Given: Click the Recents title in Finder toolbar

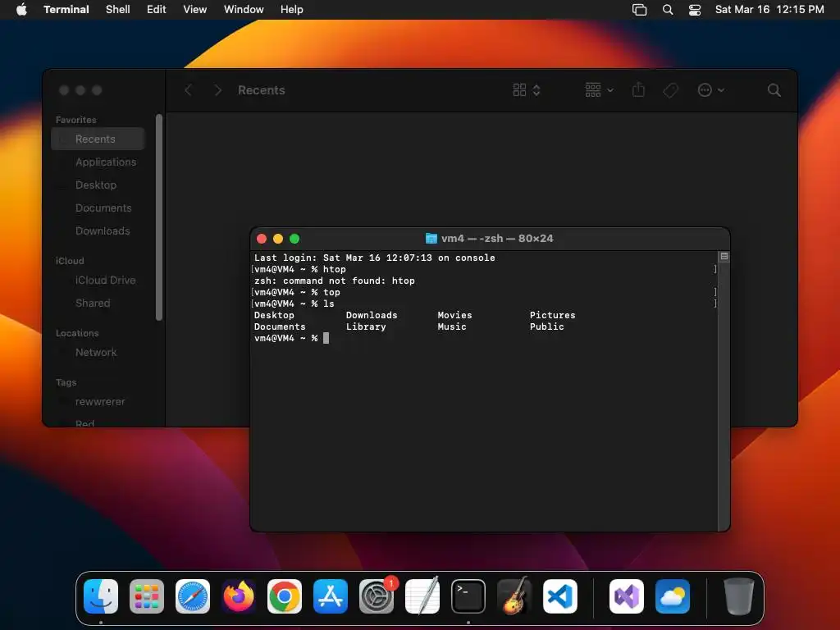Looking at the screenshot, I should [262, 90].
